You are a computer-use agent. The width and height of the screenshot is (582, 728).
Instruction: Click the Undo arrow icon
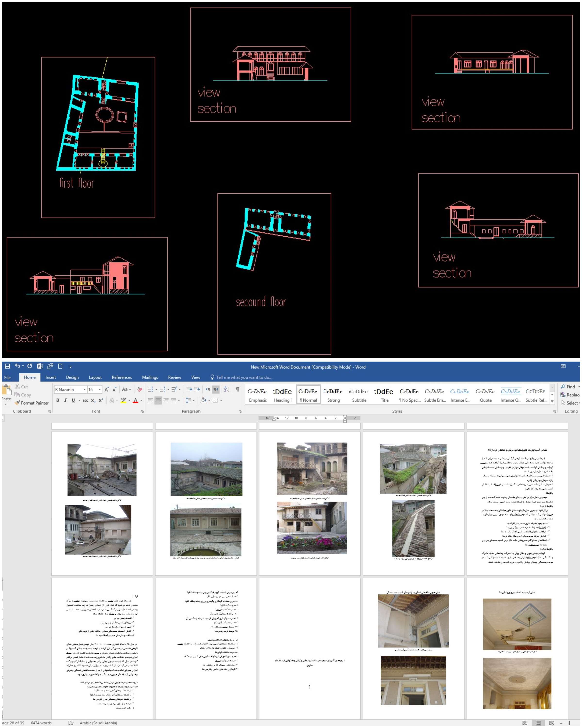click(17, 366)
